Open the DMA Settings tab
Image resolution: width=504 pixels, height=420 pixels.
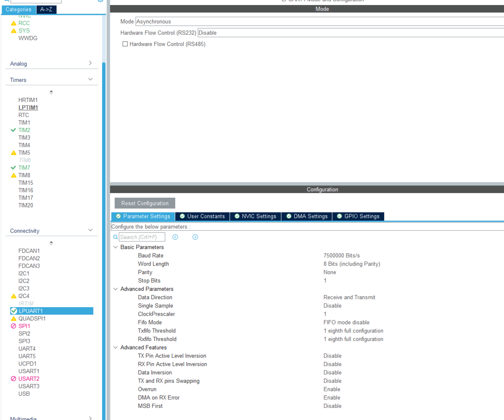(x=307, y=216)
